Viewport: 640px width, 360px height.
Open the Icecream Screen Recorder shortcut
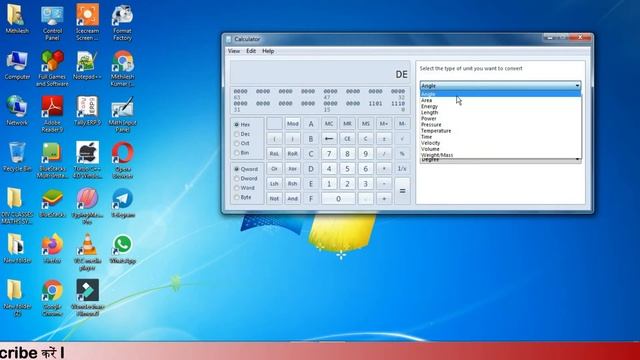pos(87,22)
